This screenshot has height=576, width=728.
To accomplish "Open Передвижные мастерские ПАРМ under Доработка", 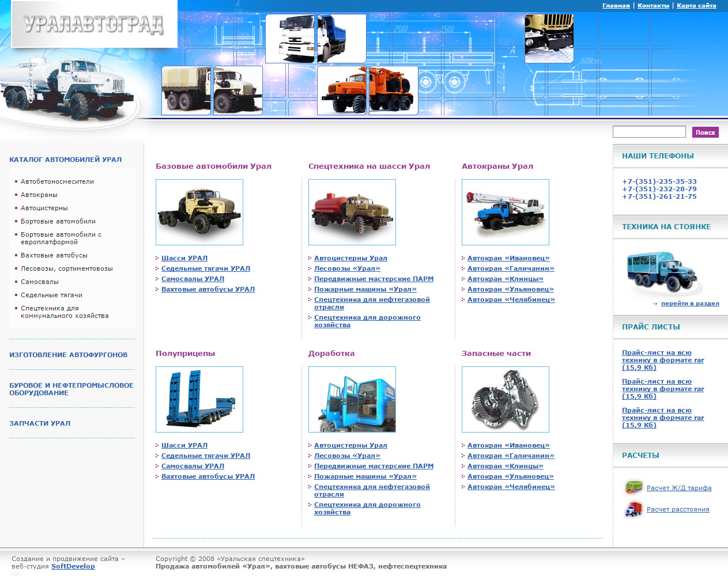I will tap(374, 466).
